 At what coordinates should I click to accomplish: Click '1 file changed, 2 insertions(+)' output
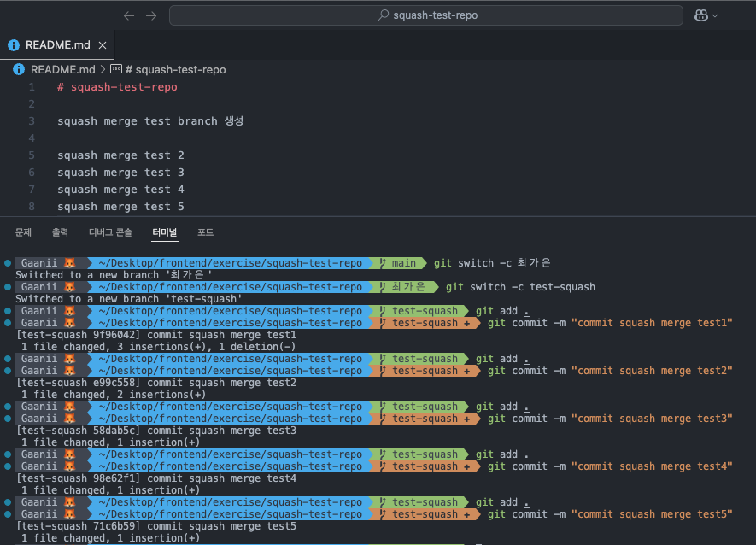coord(114,395)
